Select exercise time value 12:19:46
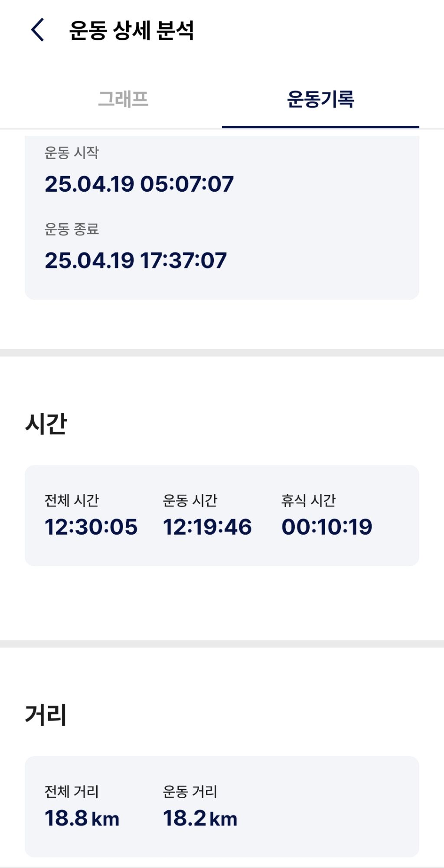The width and height of the screenshot is (444, 868). pos(207,527)
